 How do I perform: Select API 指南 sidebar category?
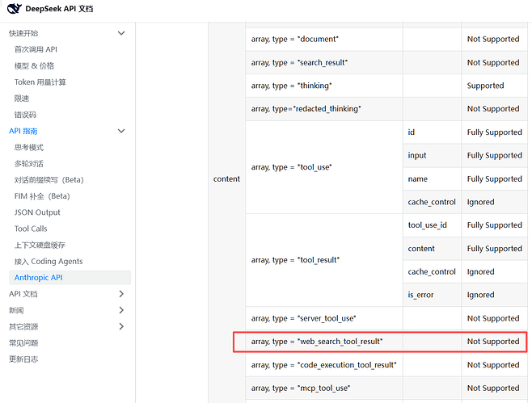(23, 131)
